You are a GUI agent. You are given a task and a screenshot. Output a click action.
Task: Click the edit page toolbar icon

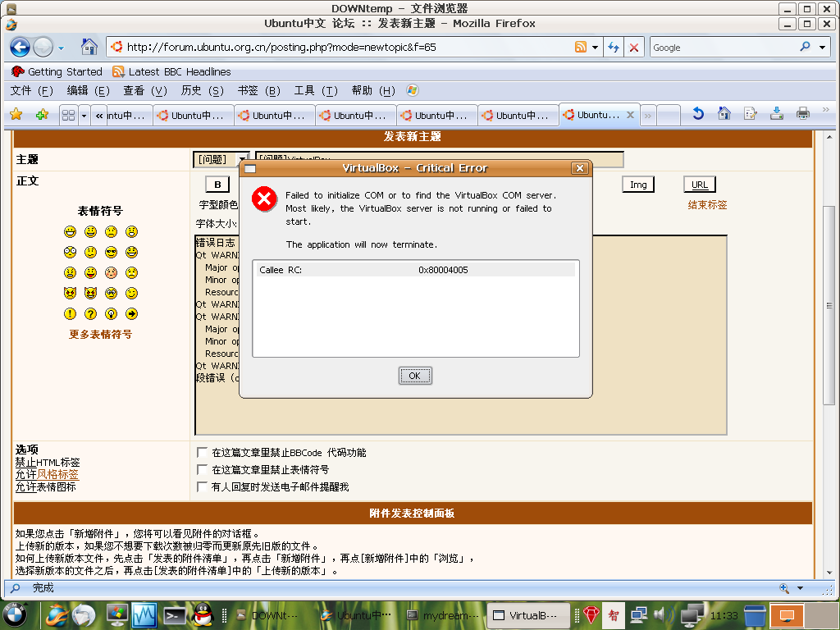point(750,113)
